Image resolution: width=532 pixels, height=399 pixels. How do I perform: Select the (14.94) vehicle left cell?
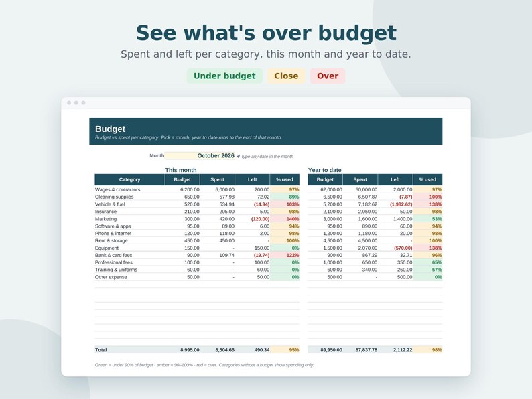tap(252, 204)
